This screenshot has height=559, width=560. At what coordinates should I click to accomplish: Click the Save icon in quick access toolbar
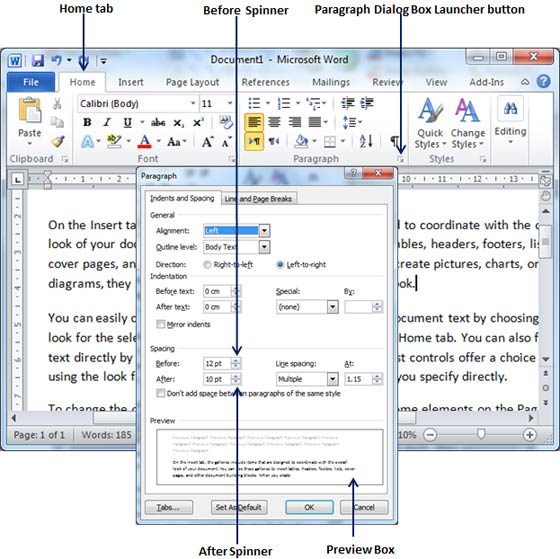tap(38, 60)
